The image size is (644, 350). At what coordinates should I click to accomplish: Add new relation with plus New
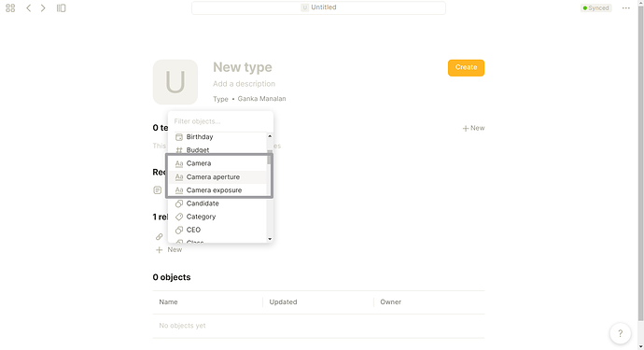coord(169,250)
